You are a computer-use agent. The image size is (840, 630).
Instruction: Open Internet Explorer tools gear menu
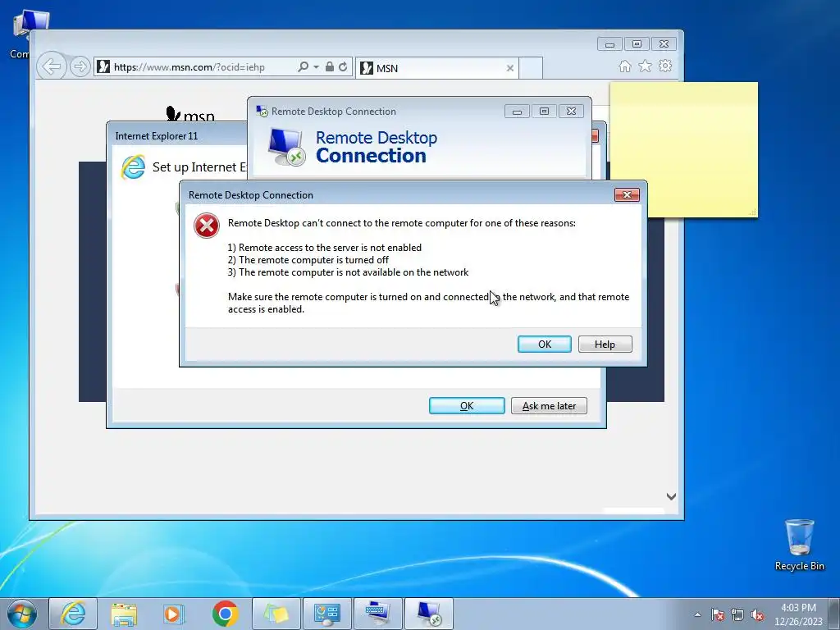pos(665,66)
